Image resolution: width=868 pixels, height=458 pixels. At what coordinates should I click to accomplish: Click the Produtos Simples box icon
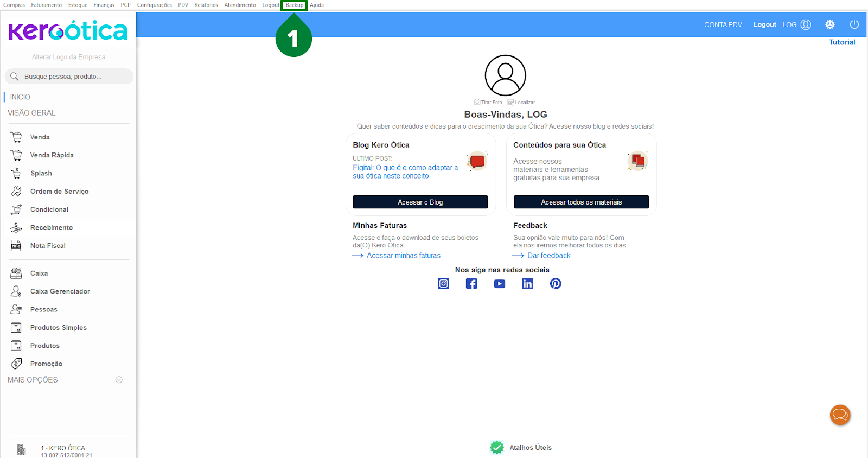[16, 328]
